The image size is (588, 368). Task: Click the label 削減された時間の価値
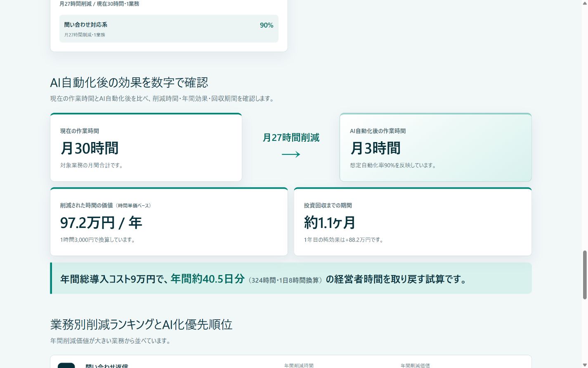click(87, 205)
